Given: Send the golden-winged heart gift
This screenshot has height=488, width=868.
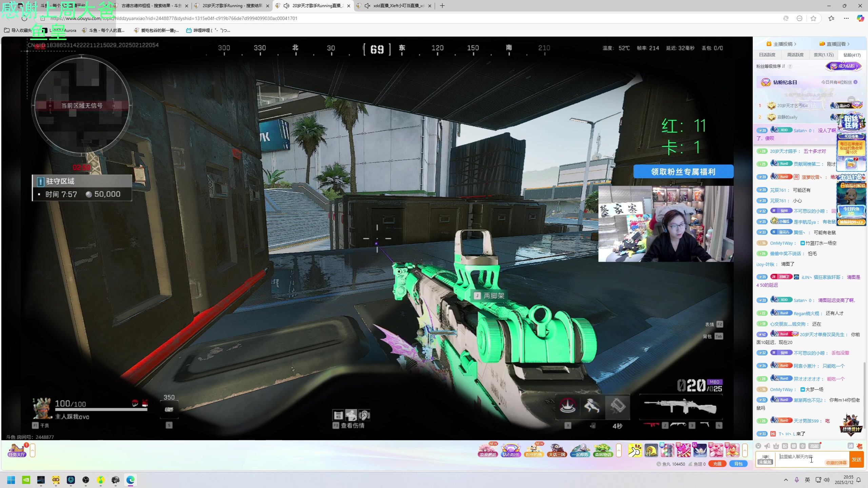Looking at the screenshot, I should (732, 450).
